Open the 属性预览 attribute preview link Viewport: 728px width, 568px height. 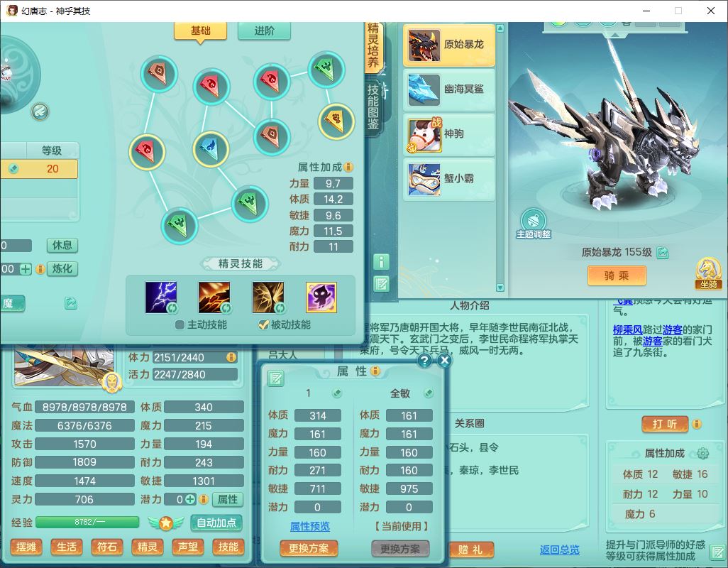pos(309,526)
